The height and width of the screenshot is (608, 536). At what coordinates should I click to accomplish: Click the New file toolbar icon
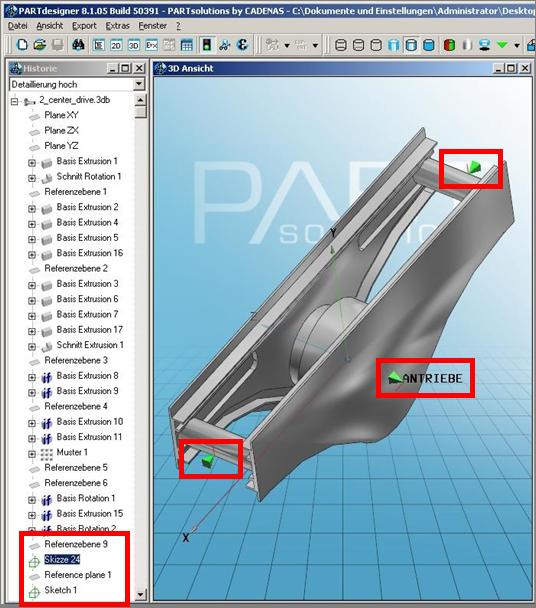coord(22,45)
